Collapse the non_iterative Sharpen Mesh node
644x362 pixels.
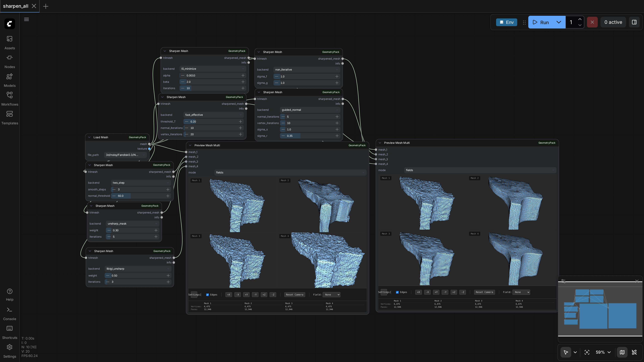tap(259, 52)
